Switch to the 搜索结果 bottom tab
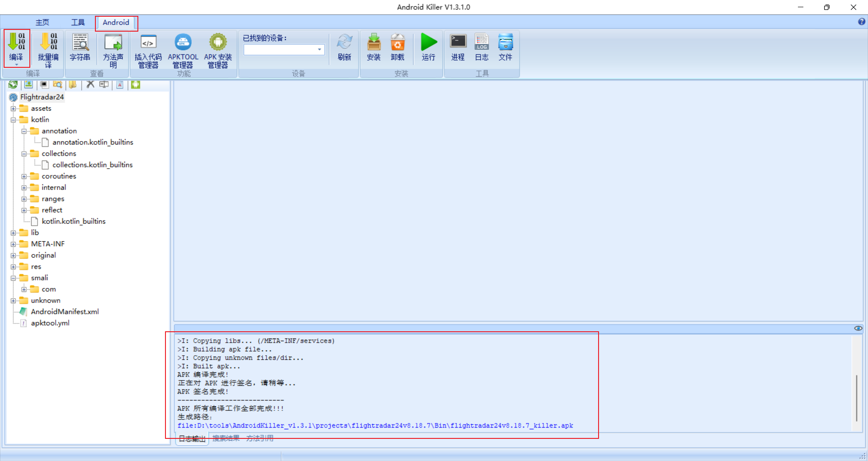The image size is (868, 461). [x=225, y=437]
